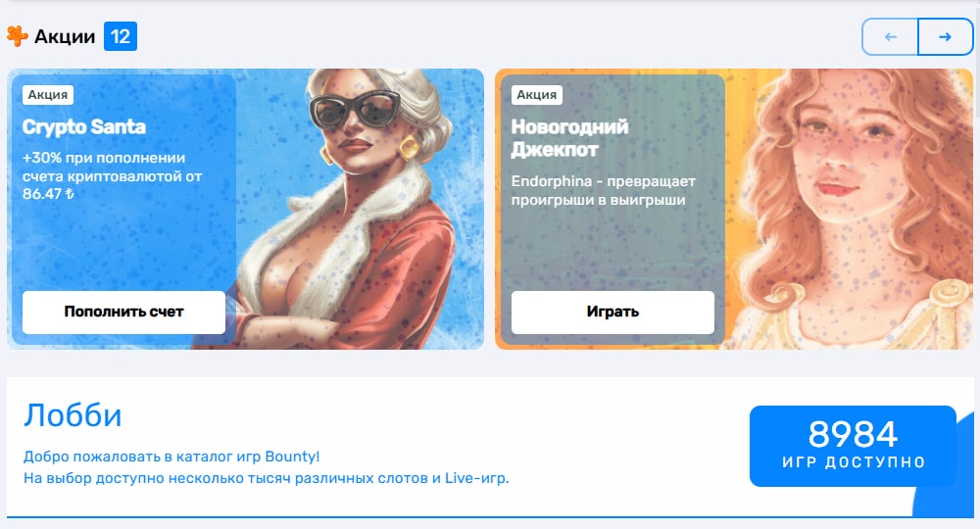980x529 pixels.
Task: Click the orange puzzle icon beside Акции
Action: (18, 36)
